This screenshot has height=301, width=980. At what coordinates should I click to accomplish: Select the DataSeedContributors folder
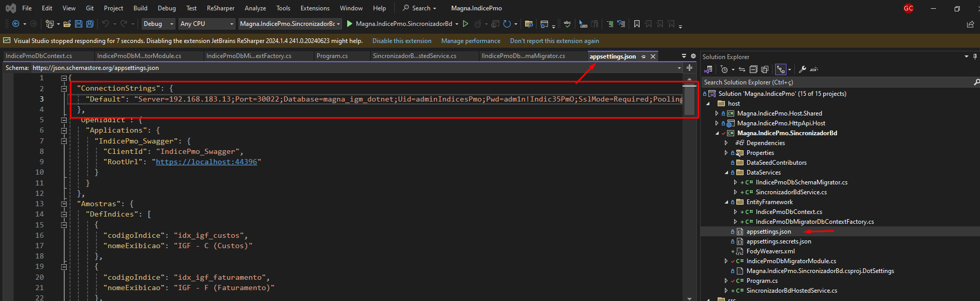pyautogui.click(x=777, y=163)
